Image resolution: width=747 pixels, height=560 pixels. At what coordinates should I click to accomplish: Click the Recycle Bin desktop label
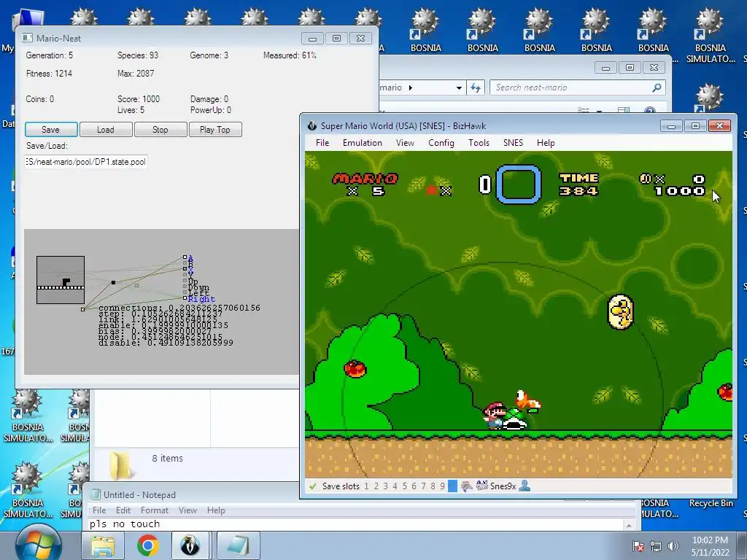711,503
